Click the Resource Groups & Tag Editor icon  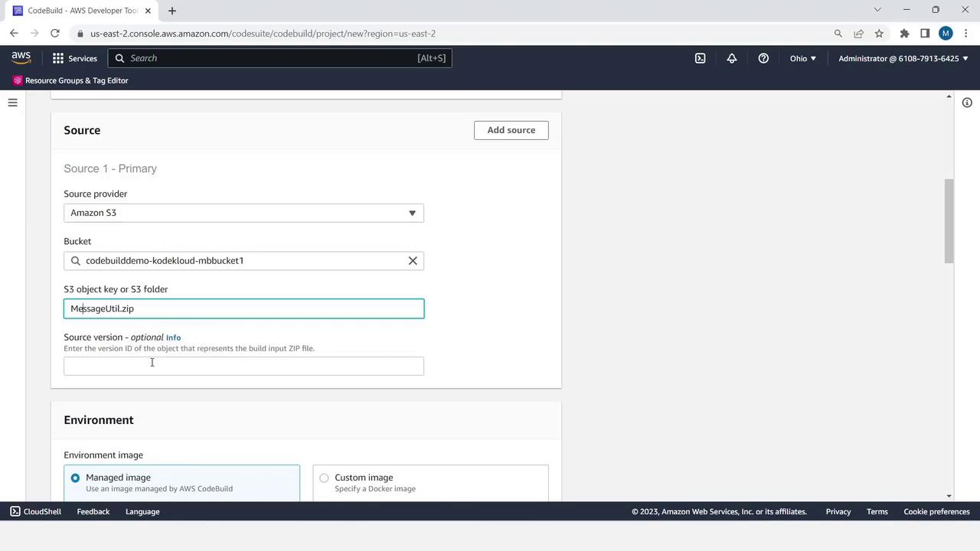point(18,80)
